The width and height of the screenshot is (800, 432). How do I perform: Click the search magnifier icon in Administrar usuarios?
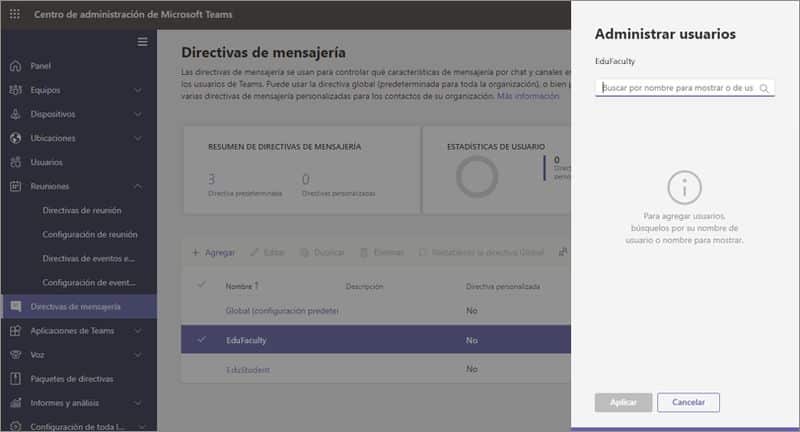764,88
